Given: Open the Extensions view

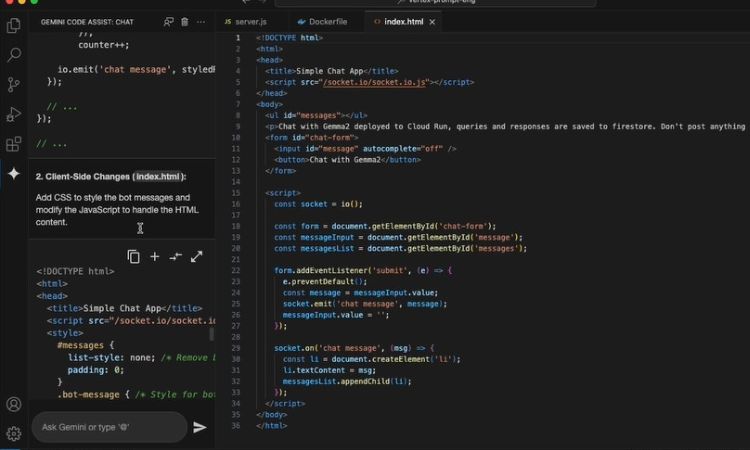Looking at the screenshot, I should tap(13, 144).
